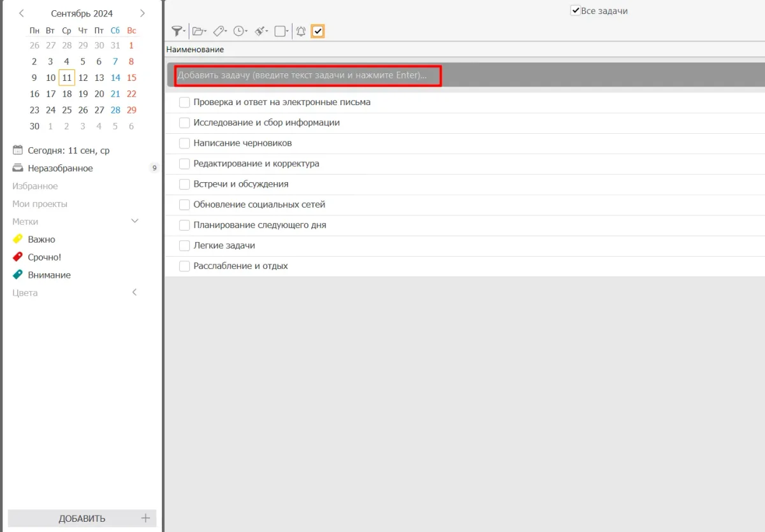Check off "Написание черновиков" task
The image size is (765, 532).
tap(184, 143)
